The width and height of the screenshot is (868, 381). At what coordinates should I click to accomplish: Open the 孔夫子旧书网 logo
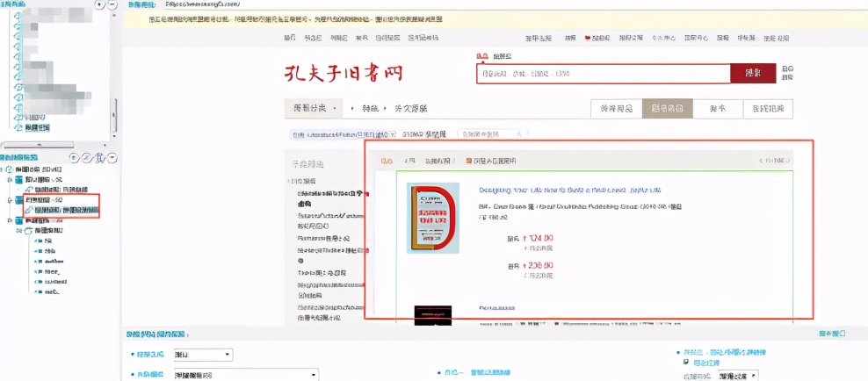point(344,74)
